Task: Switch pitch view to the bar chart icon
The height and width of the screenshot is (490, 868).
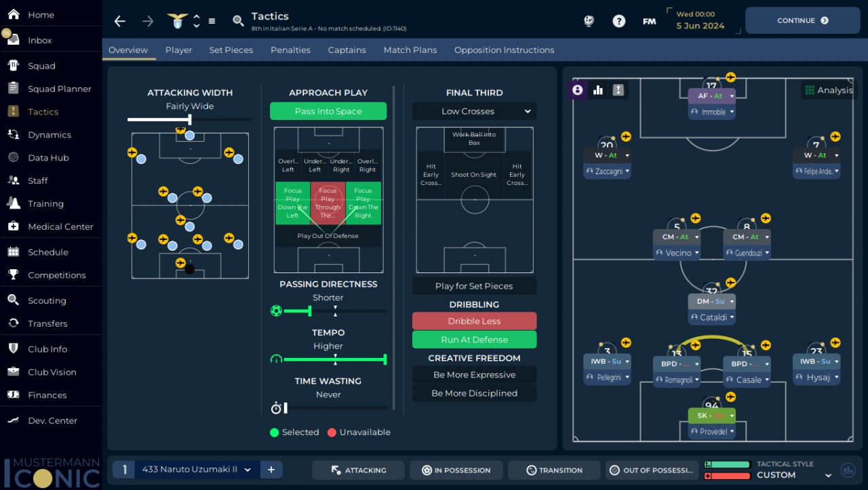Action: coord(598,90)
